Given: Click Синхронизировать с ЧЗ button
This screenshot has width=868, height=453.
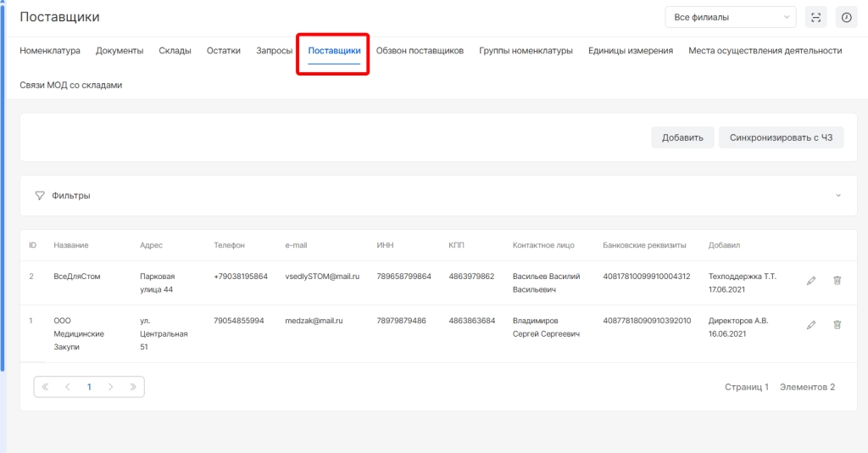Looking at the screenshot, I should pyautogui.click(x=781, y=137).
